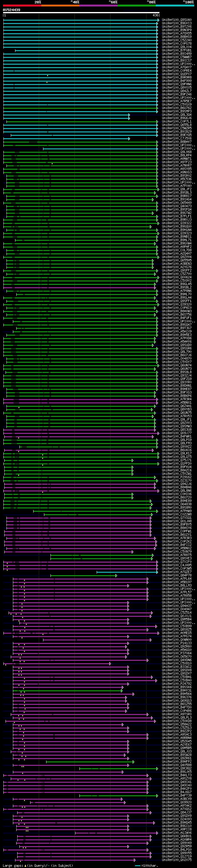Select the UniRef100_Q7XIF0 label
This screenshot has height=868, width=197.
[x=177, y=562]
